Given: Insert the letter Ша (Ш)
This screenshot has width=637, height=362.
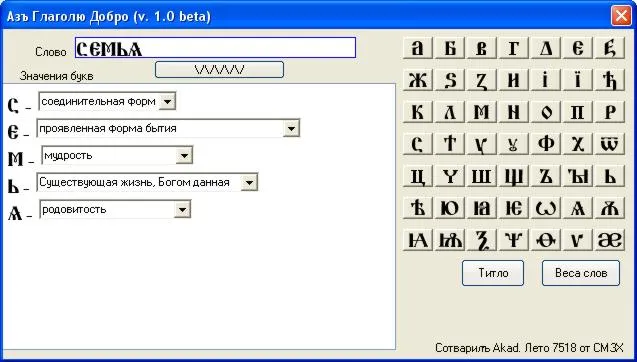Looking at the screenshot, I should [x=482, y=176].
